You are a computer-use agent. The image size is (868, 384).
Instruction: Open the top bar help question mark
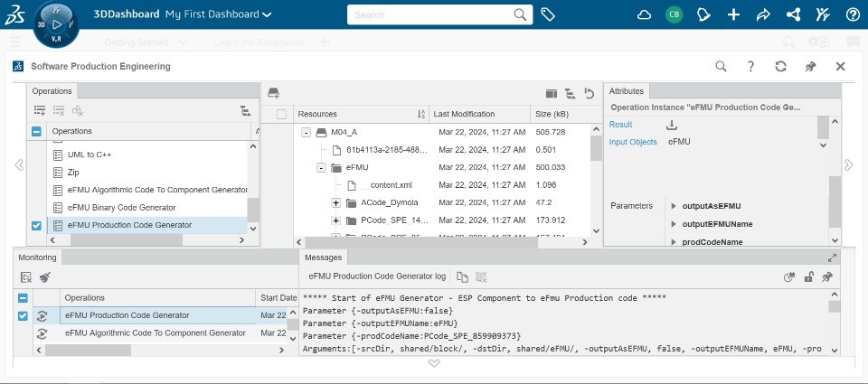point(853,15)
